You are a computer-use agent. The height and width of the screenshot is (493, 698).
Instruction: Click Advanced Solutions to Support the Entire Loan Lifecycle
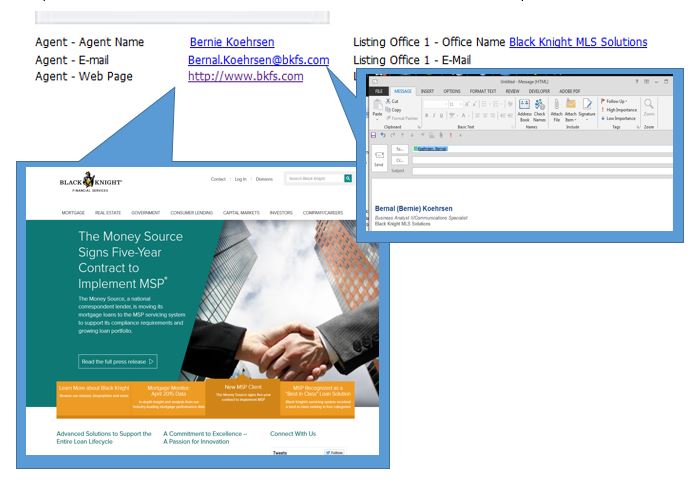104,437
